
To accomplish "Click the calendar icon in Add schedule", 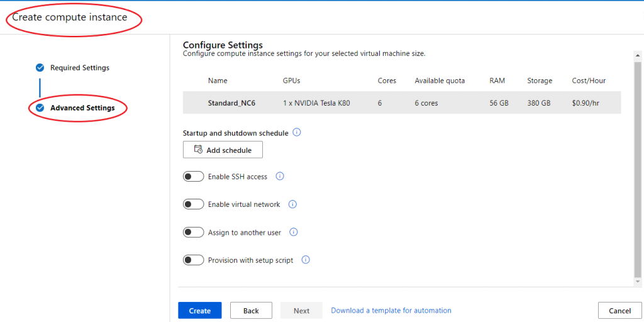I will 199,150.
